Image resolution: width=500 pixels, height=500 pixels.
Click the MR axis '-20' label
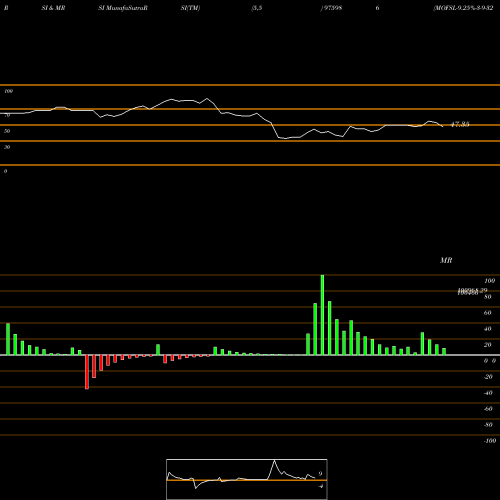pos(488,377)
